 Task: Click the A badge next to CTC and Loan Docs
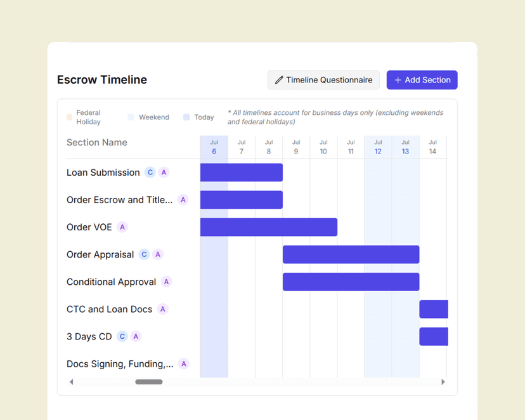pos(163,309)
